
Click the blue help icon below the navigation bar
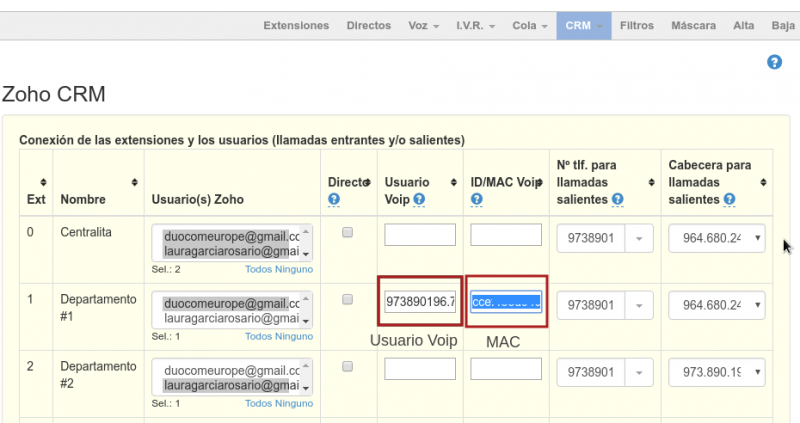click(773, 62)
